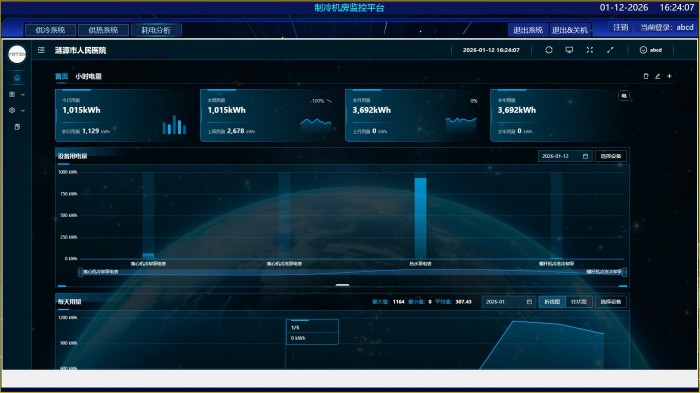The height and width of the screenshot is (393, 700).
Task: Open the 供冷系统 tab in top bar
Action: 50,30
